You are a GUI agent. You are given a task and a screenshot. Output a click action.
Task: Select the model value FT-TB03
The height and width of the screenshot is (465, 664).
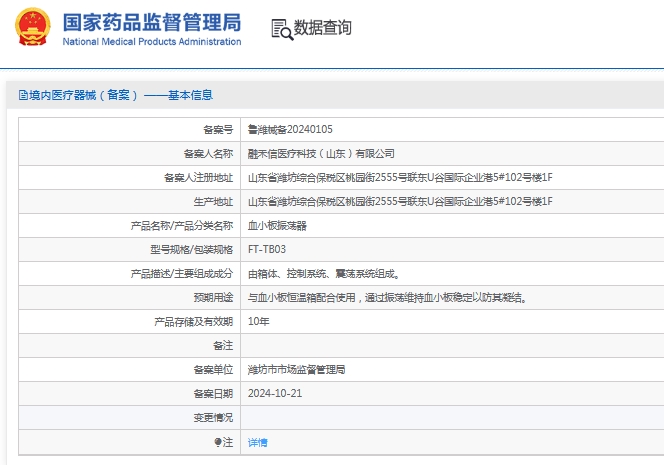tap(267, 249)
